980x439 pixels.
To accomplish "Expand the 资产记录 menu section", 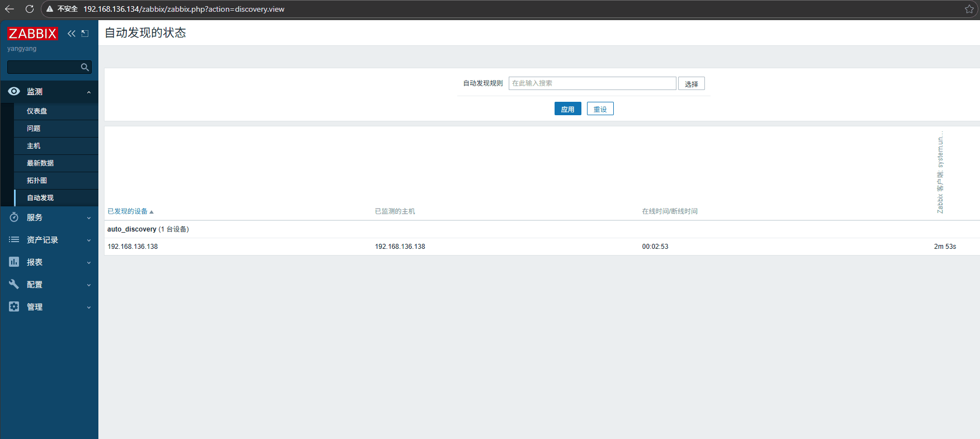I will pyautogui.click(x=89, y=240).
